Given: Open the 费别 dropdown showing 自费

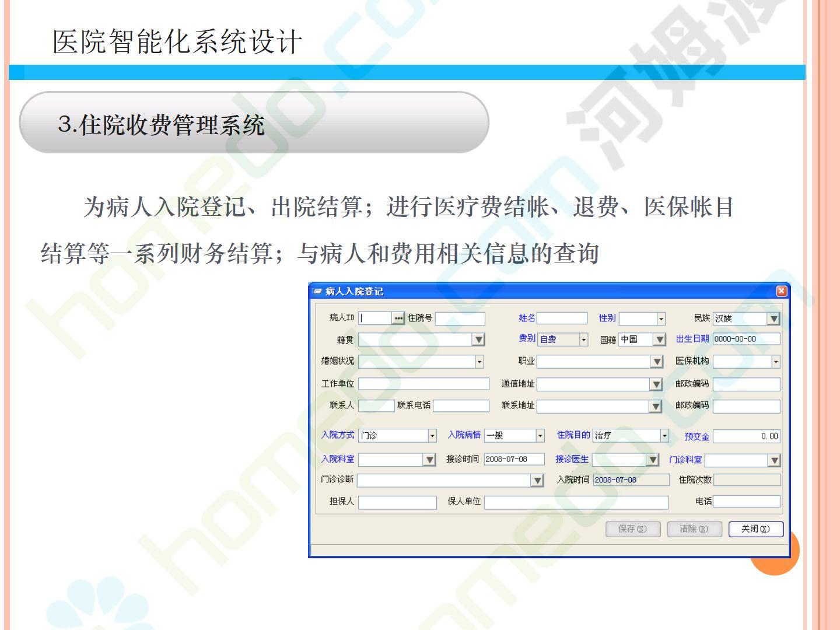Looking at the screenshot, I should click(x=583, y=339).
